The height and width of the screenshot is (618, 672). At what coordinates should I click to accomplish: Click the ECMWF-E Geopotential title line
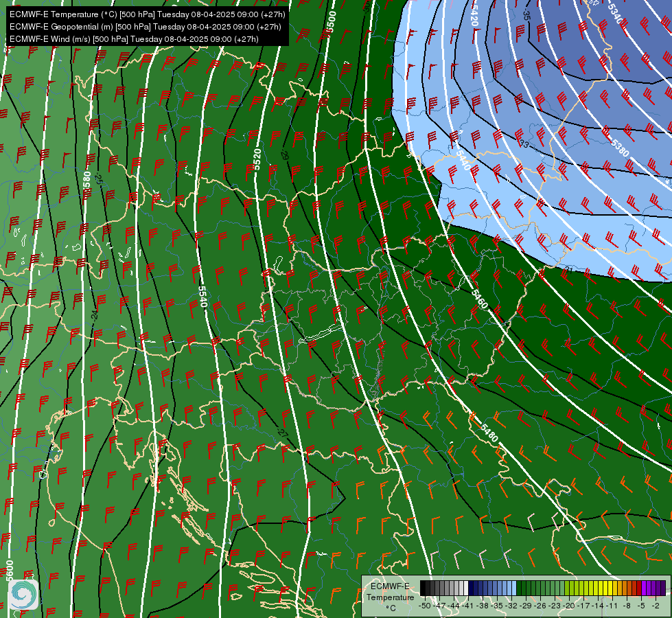click(146, 27)
